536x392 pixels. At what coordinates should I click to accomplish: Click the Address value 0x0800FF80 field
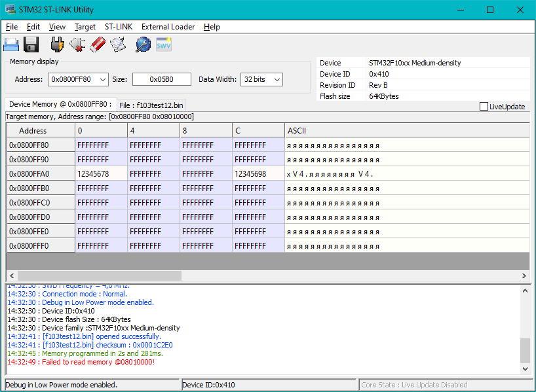[73, 79]
